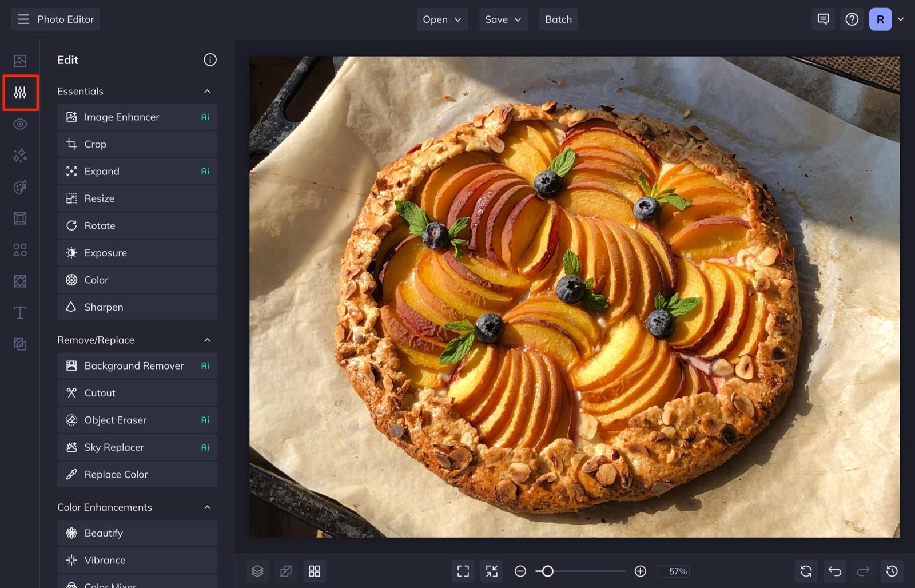
Task: Open the Adjust panel in the sidebar
Action: pyautogui.click(x=20, y=92)
